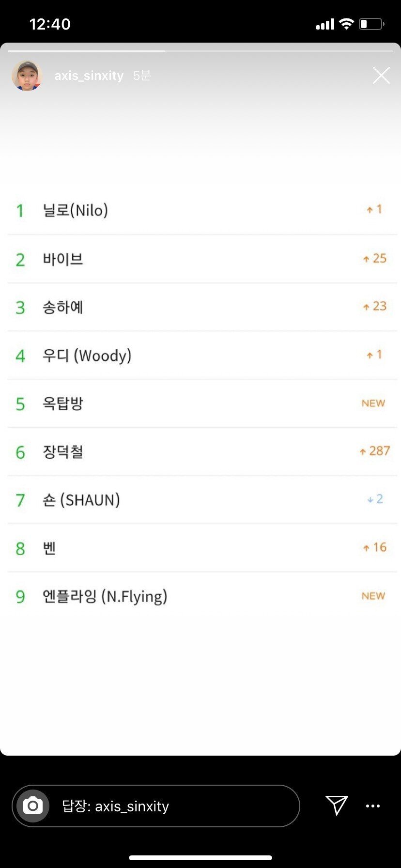Image resolution: width=401 pixels, height=868 pixels.
Task: Close the story with the X icon
Action: [x=381, y=76]
